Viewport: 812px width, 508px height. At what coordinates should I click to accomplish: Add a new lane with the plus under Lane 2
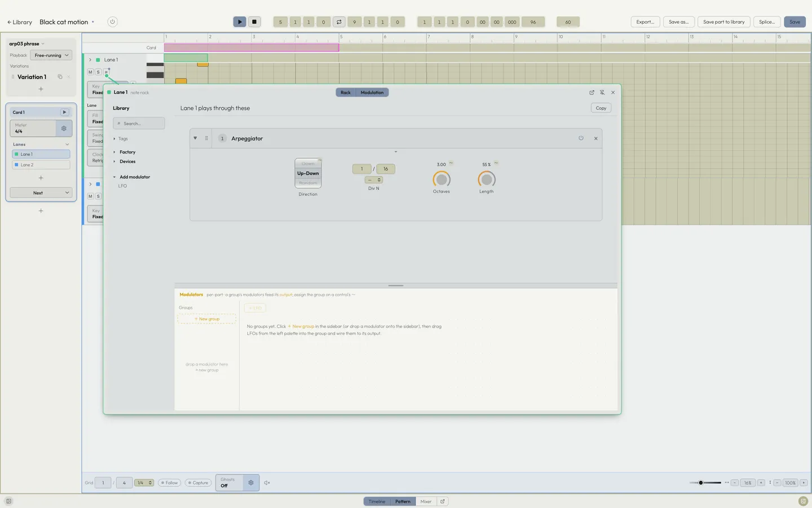tap(41, 178)
